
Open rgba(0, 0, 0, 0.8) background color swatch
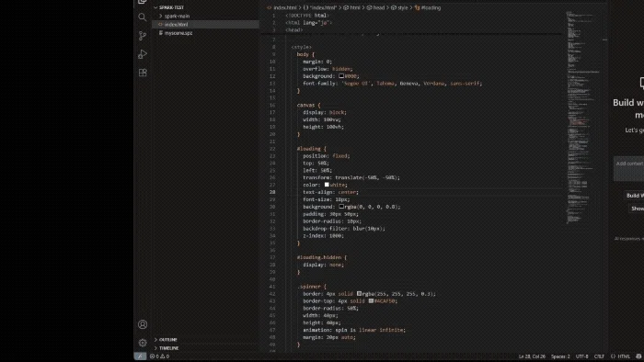point(341,206)
